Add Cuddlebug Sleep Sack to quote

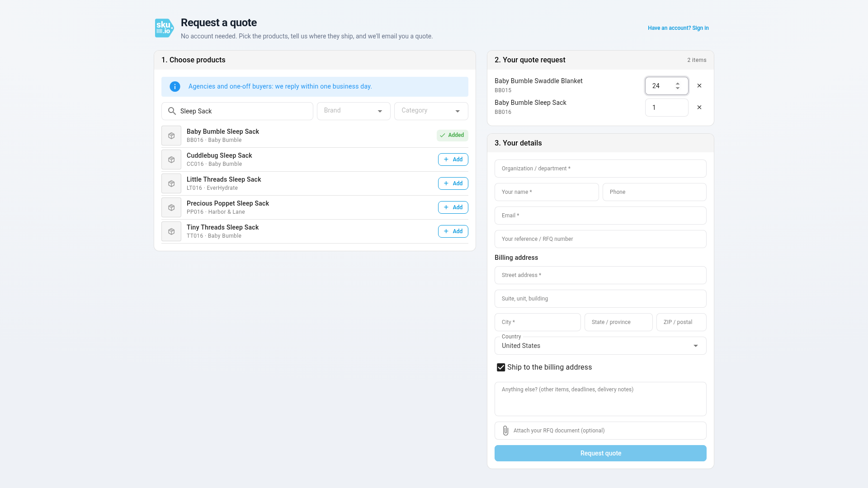(453, 160)
